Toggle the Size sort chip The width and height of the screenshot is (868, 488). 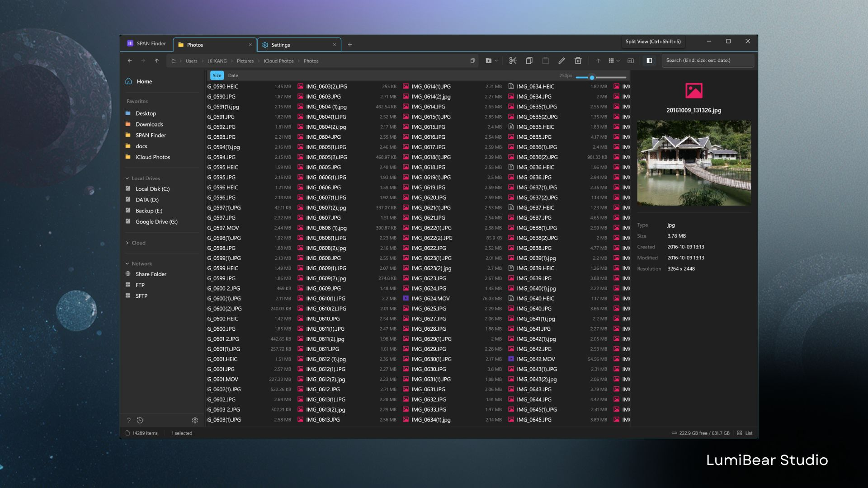217,75
